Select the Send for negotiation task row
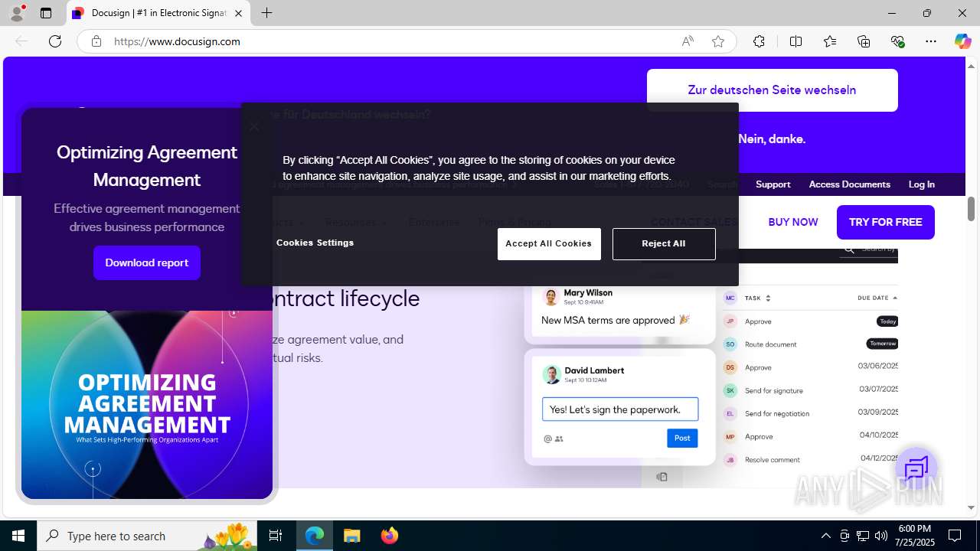The width and height of the screenshot is (980, 551). point(810,413)
